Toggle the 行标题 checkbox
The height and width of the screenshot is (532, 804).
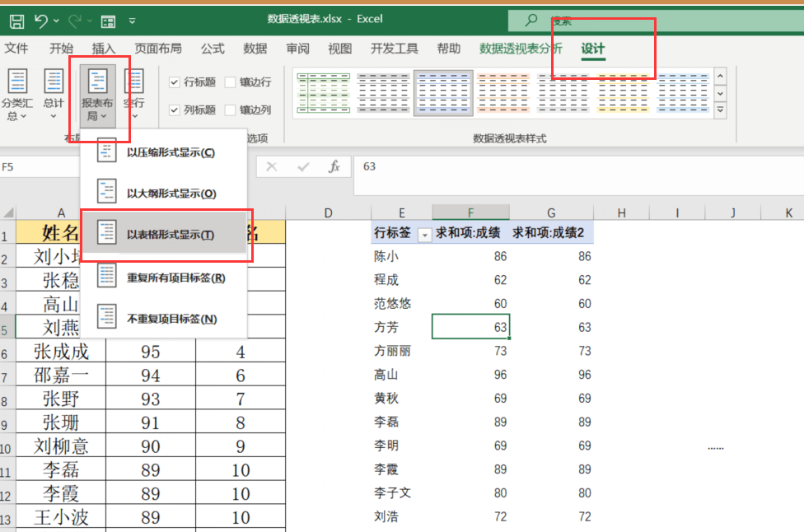(x=175, y=82)
